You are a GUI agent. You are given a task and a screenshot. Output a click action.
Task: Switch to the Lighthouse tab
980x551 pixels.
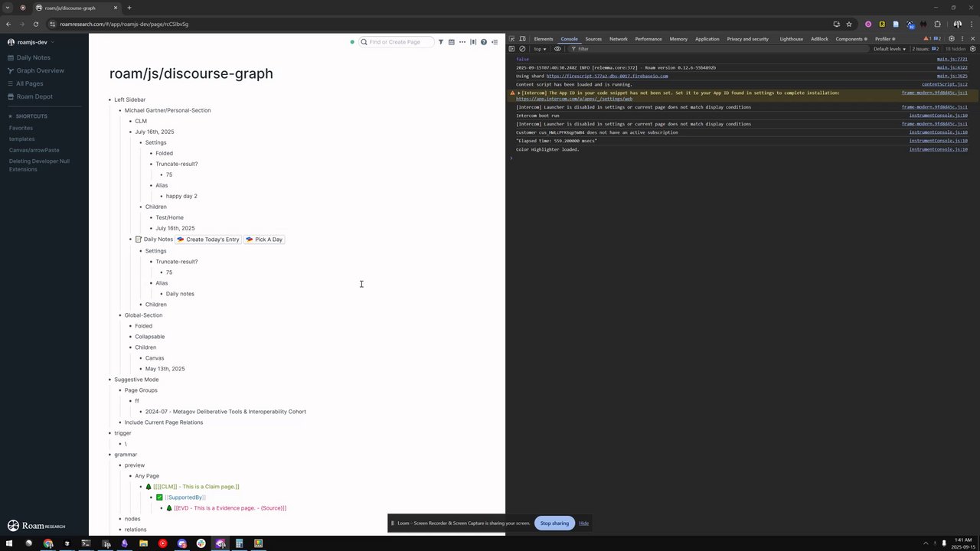pos(792,39)
